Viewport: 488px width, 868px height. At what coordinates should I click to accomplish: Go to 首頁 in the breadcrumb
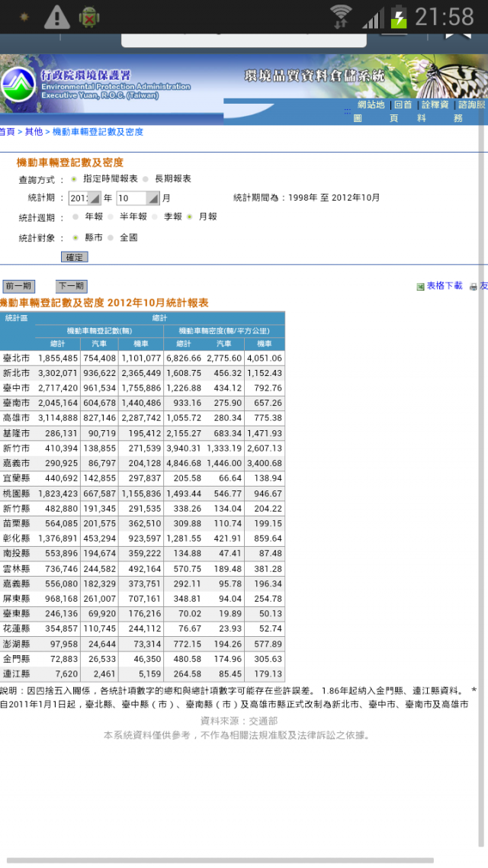(7, 132)
